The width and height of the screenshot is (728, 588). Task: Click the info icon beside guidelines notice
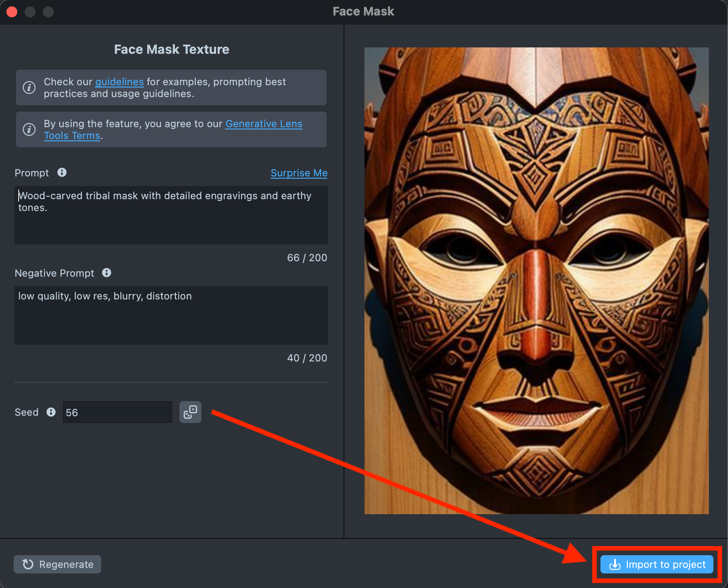click(29, 88)
